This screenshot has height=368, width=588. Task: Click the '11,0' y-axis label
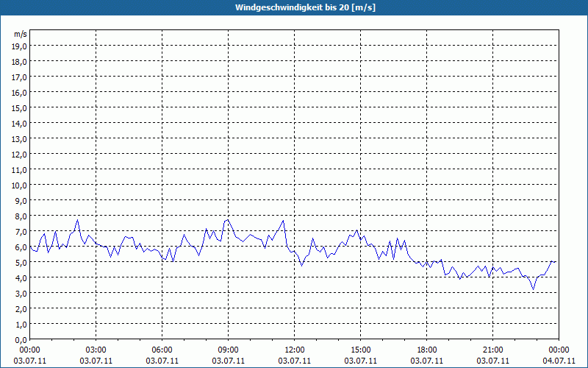(20, 170)
